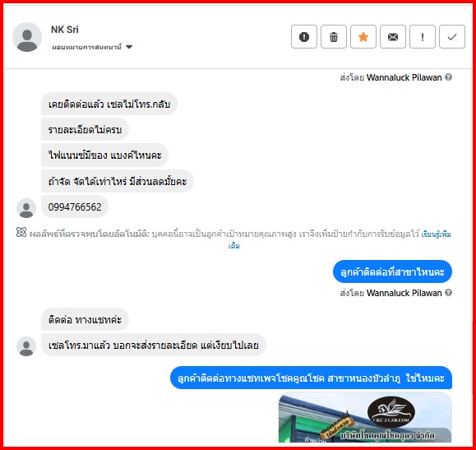Toggle the orange star follow-up icon

coord(363,37)
